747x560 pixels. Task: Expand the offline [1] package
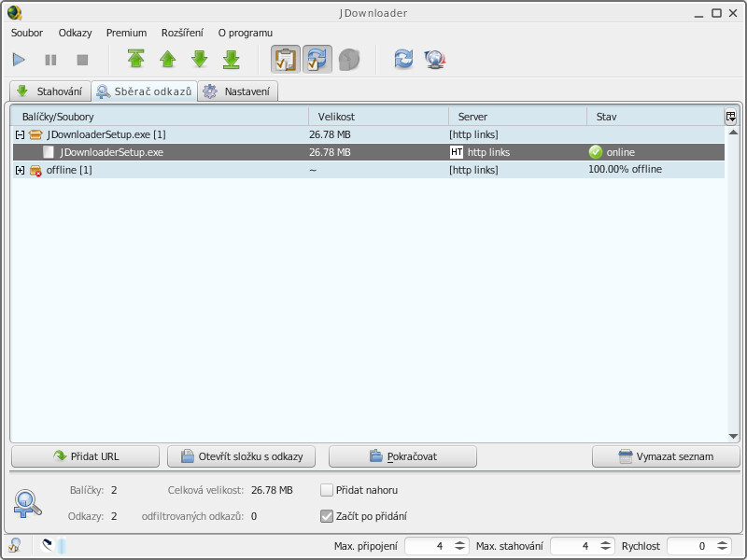pos(20,170)
